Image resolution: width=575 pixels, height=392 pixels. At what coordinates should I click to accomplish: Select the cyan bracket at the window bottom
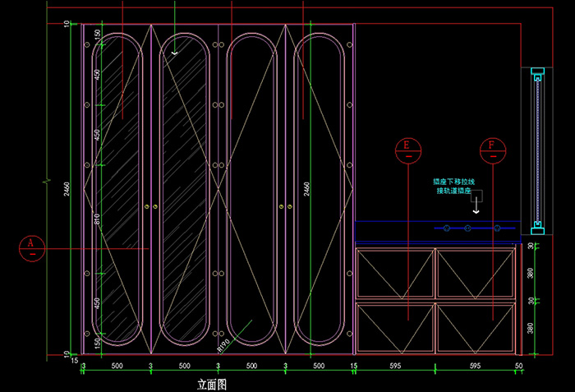538,224
